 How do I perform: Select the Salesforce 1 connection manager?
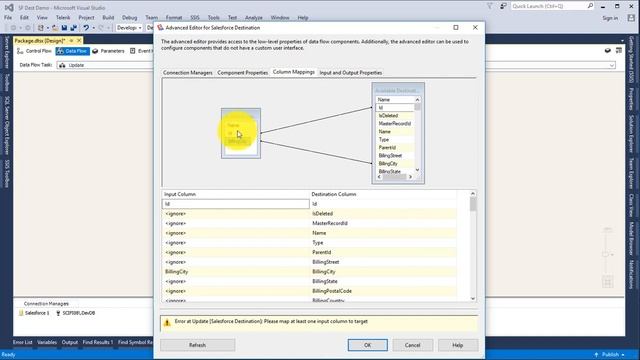pos(33,313)
